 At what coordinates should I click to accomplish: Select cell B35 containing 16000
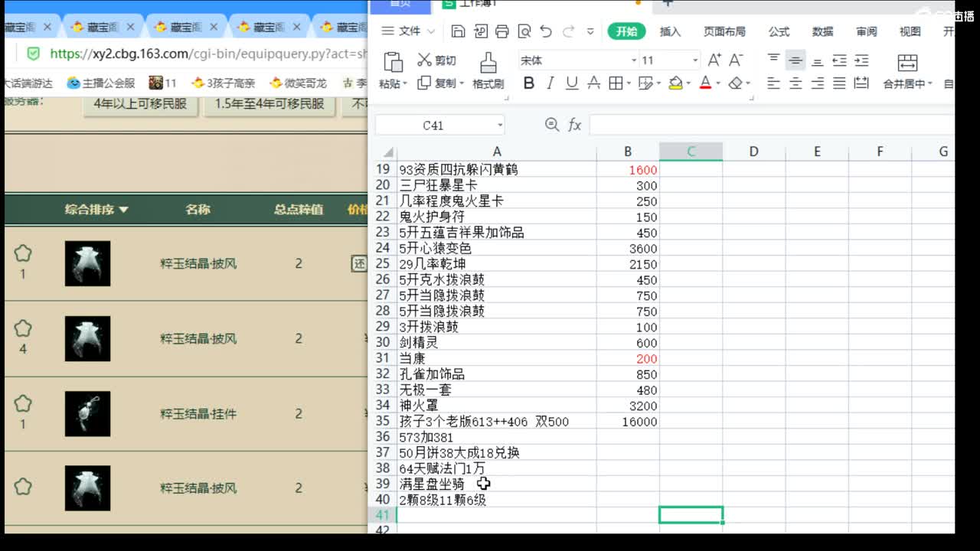coord(628,421)
